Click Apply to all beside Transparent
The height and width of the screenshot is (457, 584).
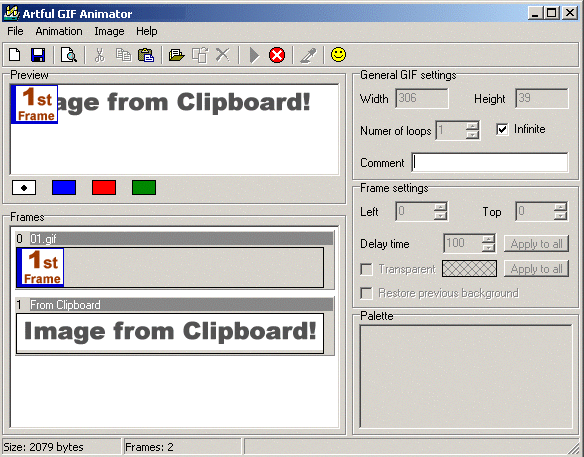(536, 269)
